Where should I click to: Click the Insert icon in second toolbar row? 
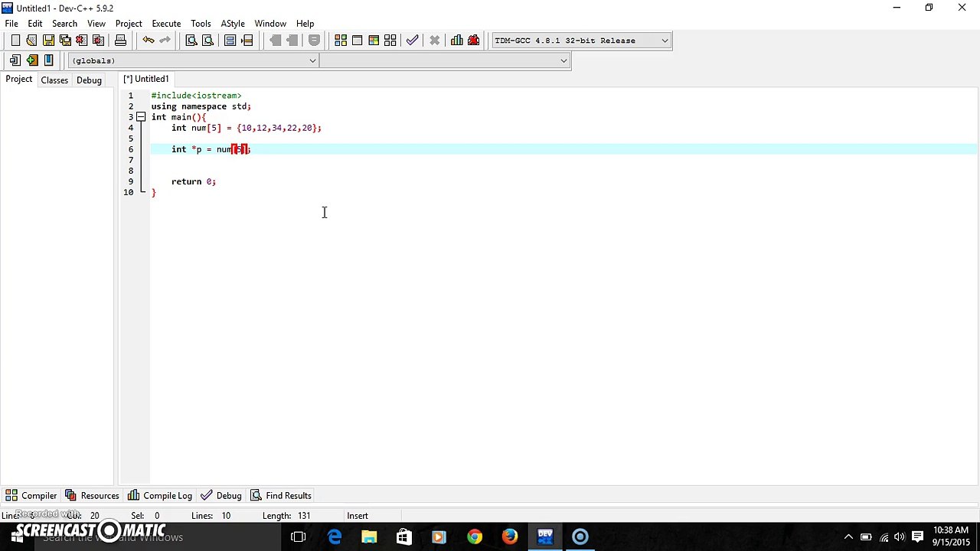point(15,60)
